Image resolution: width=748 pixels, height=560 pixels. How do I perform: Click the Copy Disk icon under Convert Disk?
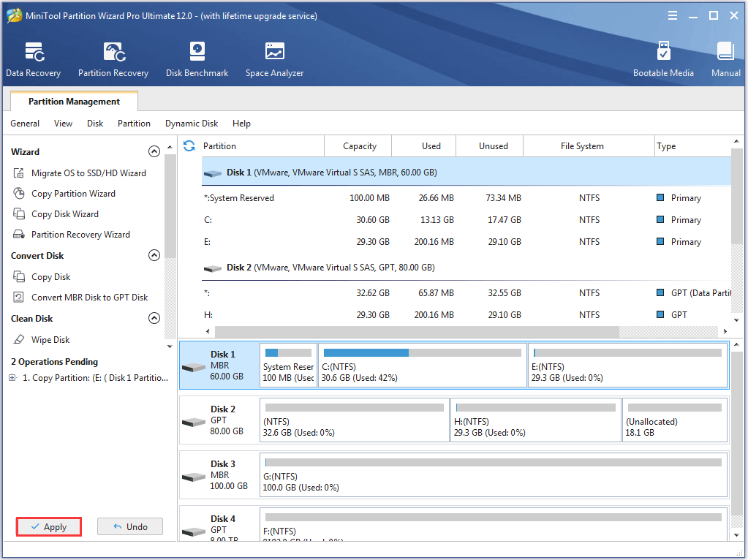18,276
